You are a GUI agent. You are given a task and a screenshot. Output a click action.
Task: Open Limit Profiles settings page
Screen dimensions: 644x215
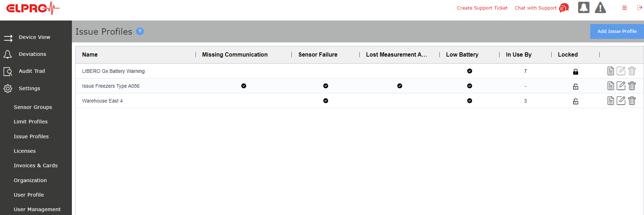[31, 122]
